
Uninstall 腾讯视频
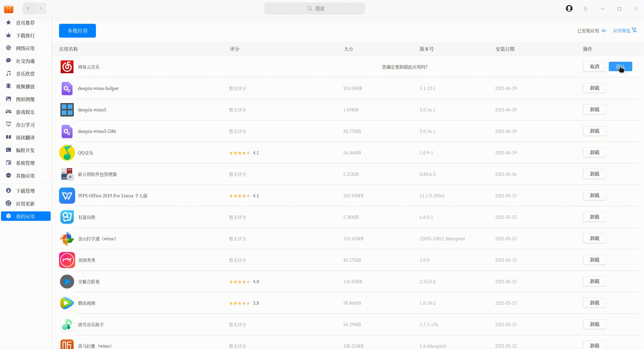pos(595,303)
